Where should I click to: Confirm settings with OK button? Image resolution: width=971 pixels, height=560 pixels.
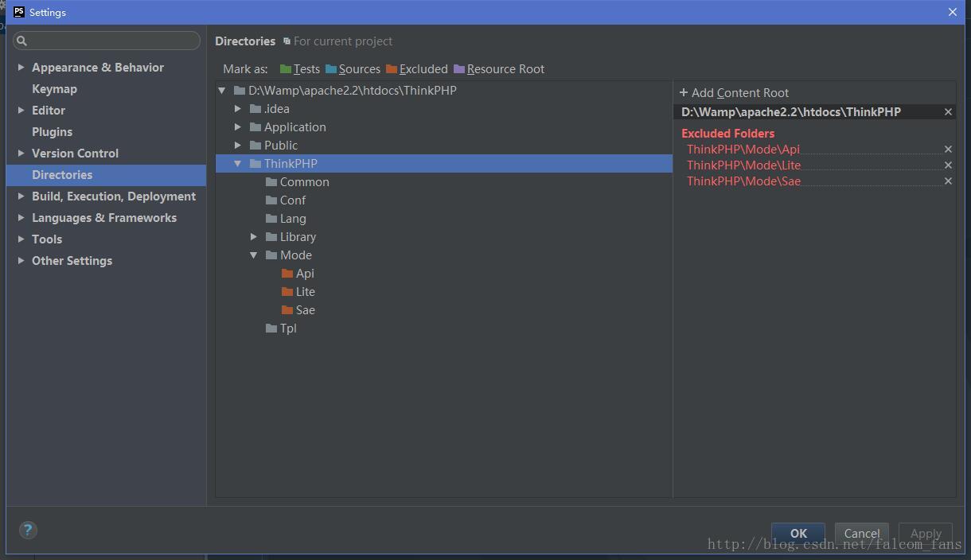(798, 534)
